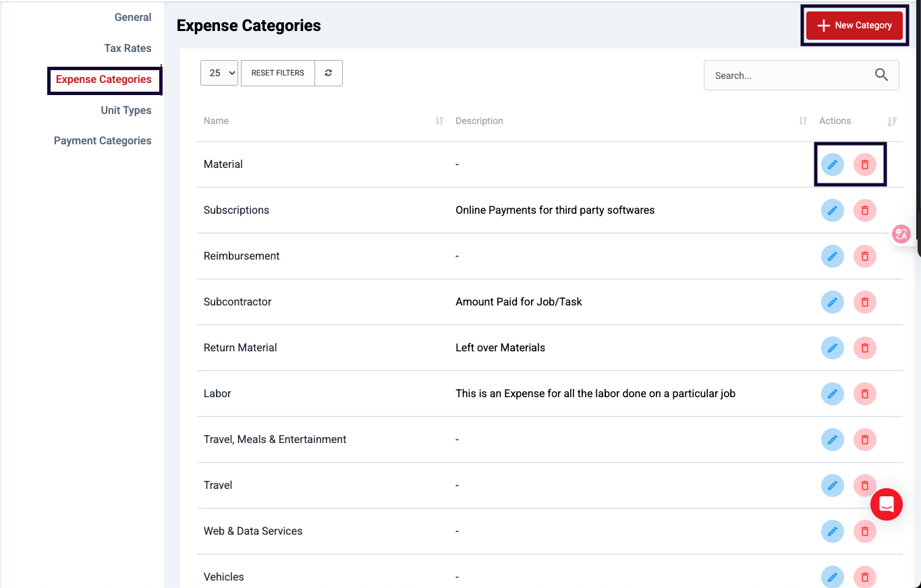Sort the table by Name column
This screenshot has height=588, width=921.
point(439,121)
